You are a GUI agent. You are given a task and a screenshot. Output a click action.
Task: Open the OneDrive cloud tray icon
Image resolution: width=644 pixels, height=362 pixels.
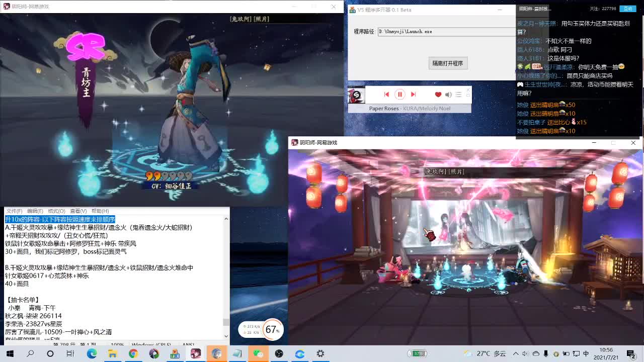pos(536,353)
